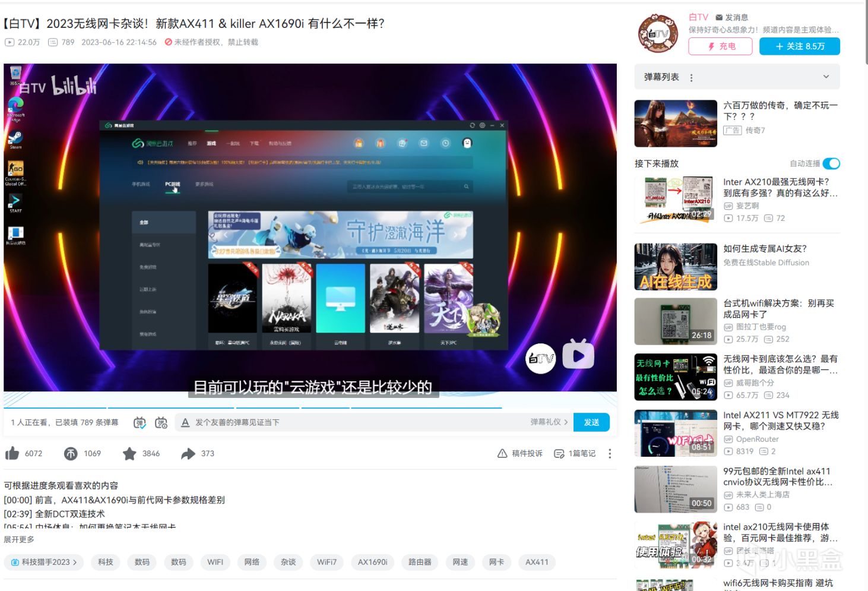Open the 六百万做的传奇 ad thumbnail
Viewport: 868px width, 591px height.
(676, 124)
